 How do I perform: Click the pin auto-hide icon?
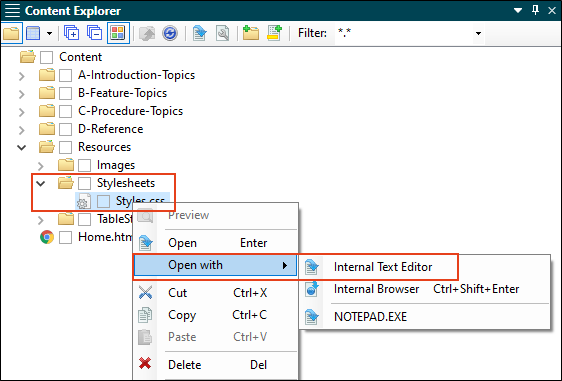535,10
